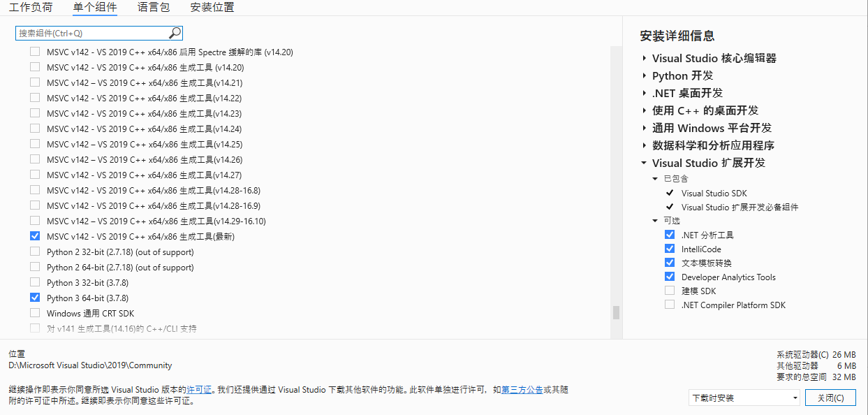The image size is (868, 415).
Task: Uncheck the IntelliCode component
Action: [669, 249]
